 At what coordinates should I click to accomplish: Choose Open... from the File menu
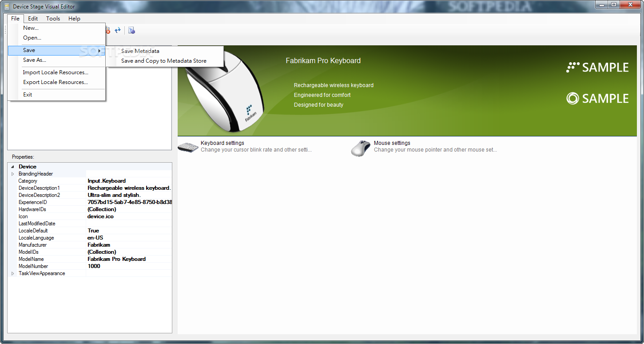coord(56,38)
